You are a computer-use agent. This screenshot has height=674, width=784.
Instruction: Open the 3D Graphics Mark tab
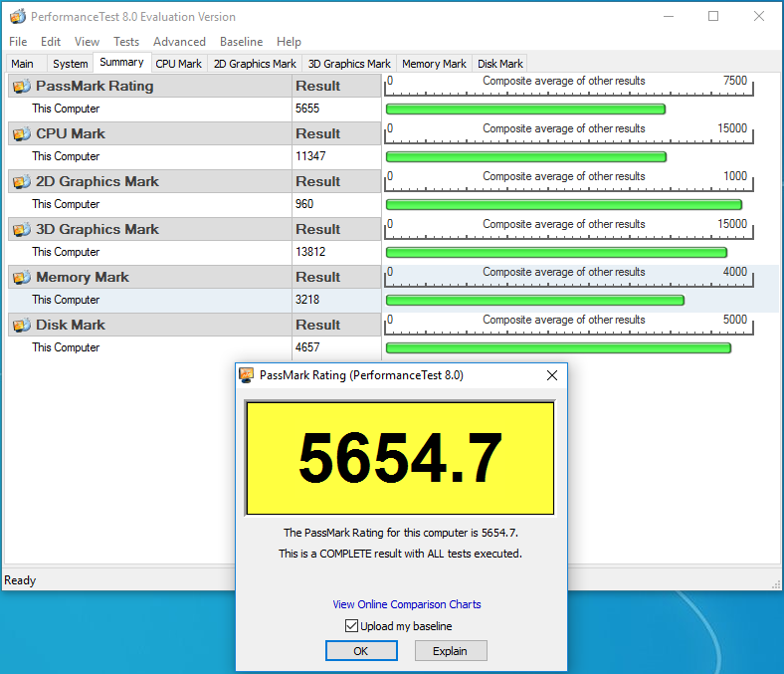(349, 64)
